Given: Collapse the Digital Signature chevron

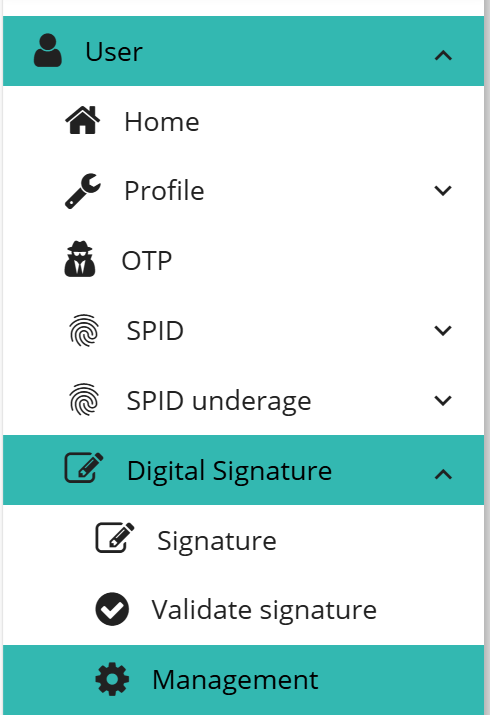Looking at the screenshot, I should (x=443, y=475).
